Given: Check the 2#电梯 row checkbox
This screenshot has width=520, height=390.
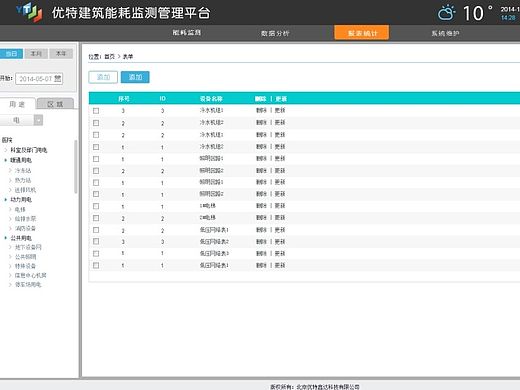Looking at the screenshot, I should [96, 218].
